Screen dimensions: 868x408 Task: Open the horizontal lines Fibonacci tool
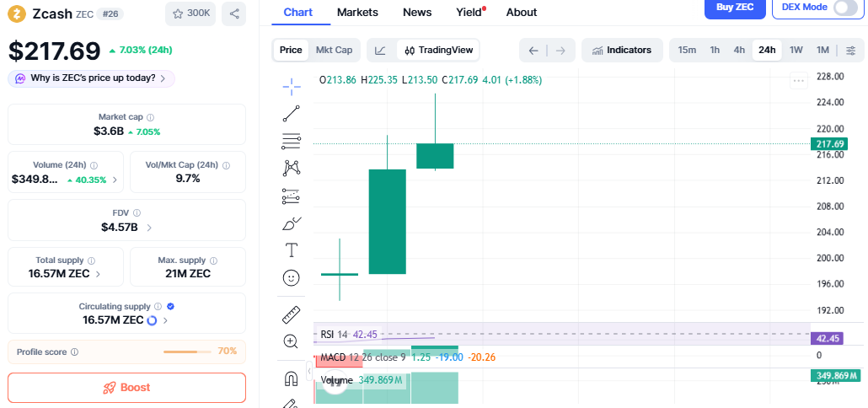point(292,141)
